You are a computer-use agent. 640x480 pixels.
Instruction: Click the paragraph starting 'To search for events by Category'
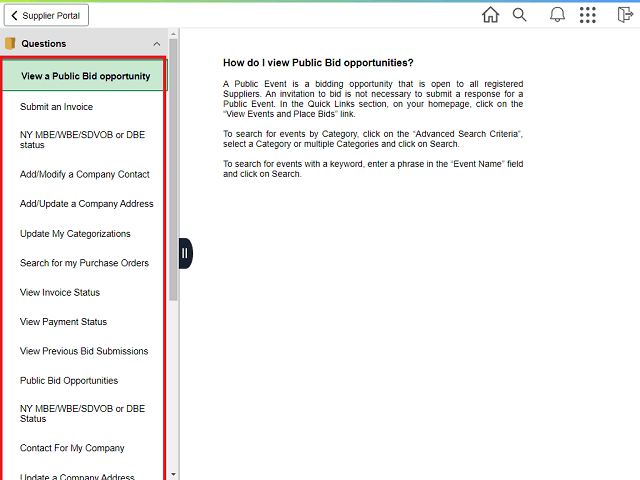373,139
